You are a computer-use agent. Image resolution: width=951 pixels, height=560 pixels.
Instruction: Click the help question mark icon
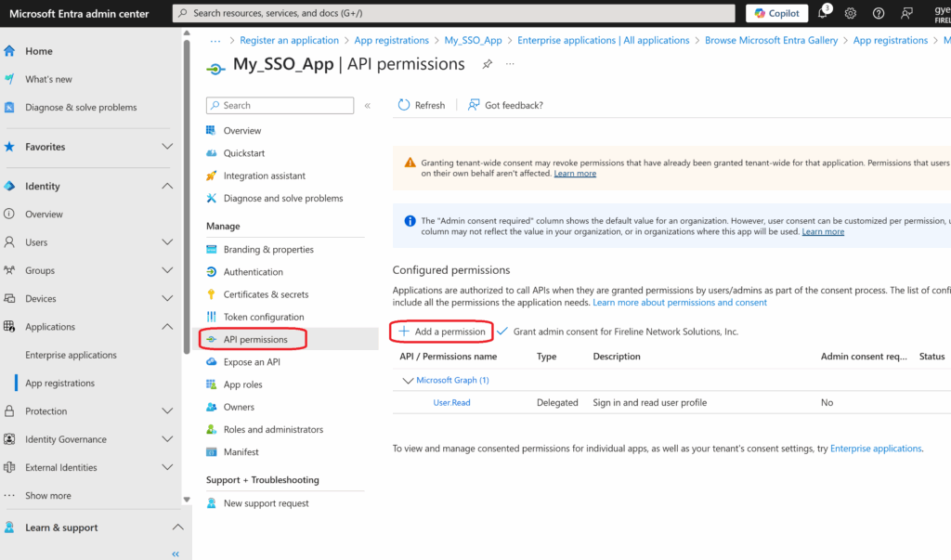pyautogui.click(x=879, y=13)
